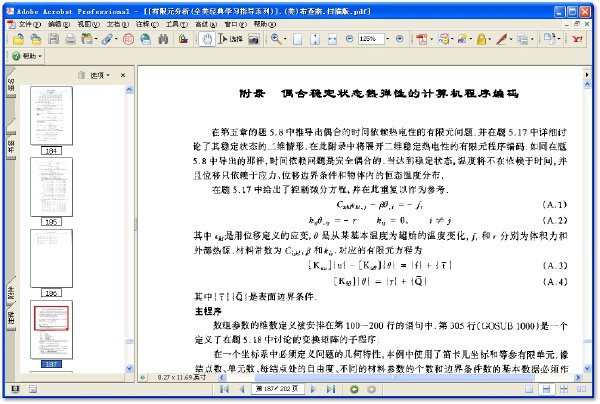Viewport: 600px width, 404px height.
Task: Open the 工具 (Tools) menu
Action: pyautogui.click(x=176, y=24)
